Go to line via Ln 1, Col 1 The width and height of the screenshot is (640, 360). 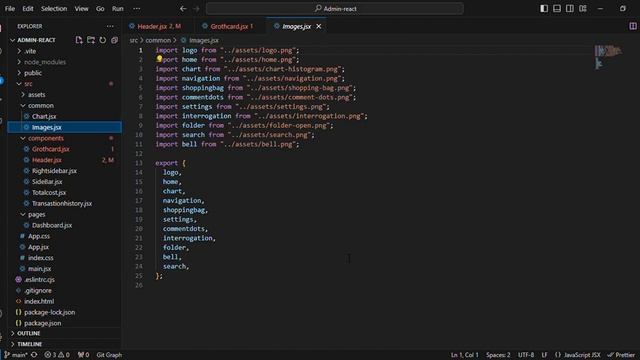tap(464, 355)
